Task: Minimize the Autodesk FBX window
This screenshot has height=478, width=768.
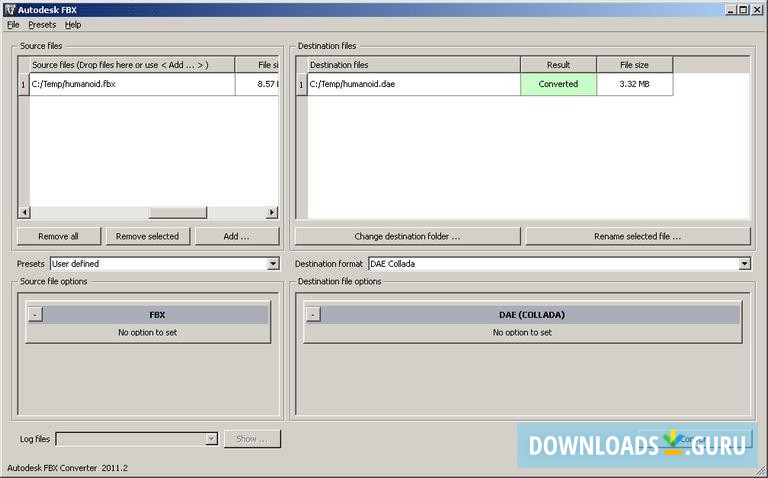Action: click(x=732, y=9)
